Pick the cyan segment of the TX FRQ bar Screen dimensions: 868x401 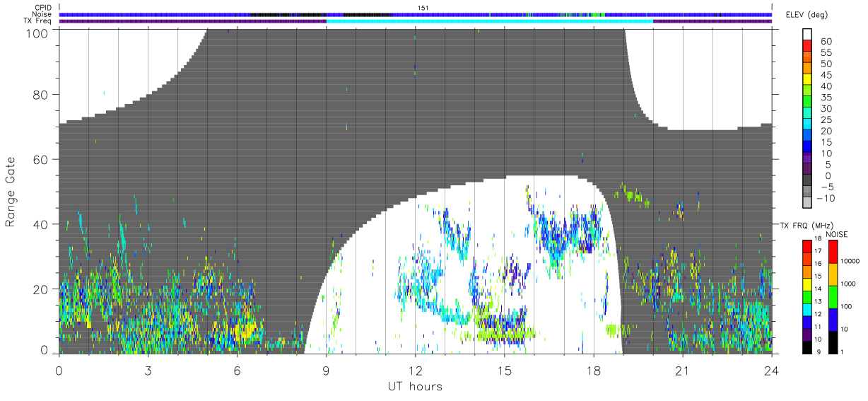point(807,310)
